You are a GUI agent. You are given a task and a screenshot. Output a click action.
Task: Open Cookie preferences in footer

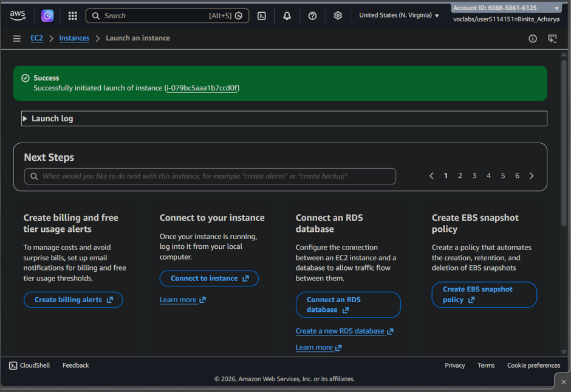[533, 365]
